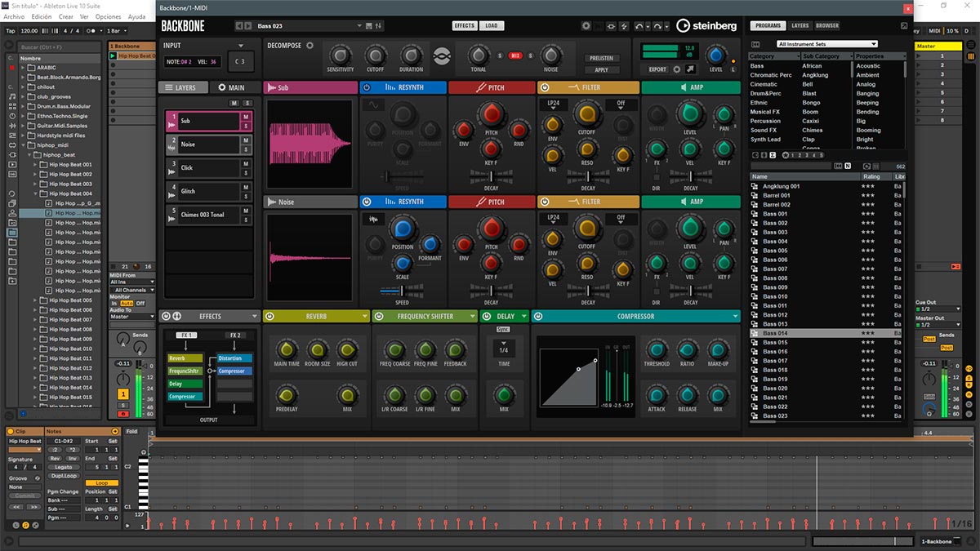Select the sine wave mode icon in Sub Resynth
The image size is (980, 551).
click(373, 104)
